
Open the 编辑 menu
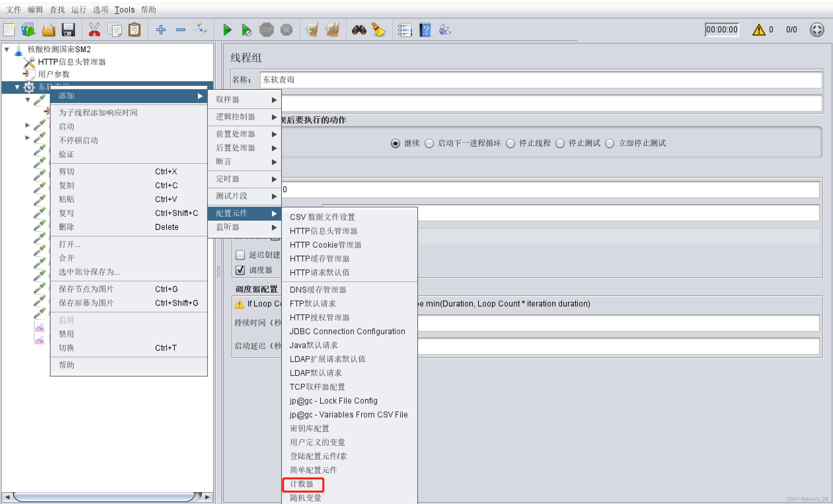(x=35, y=10)
